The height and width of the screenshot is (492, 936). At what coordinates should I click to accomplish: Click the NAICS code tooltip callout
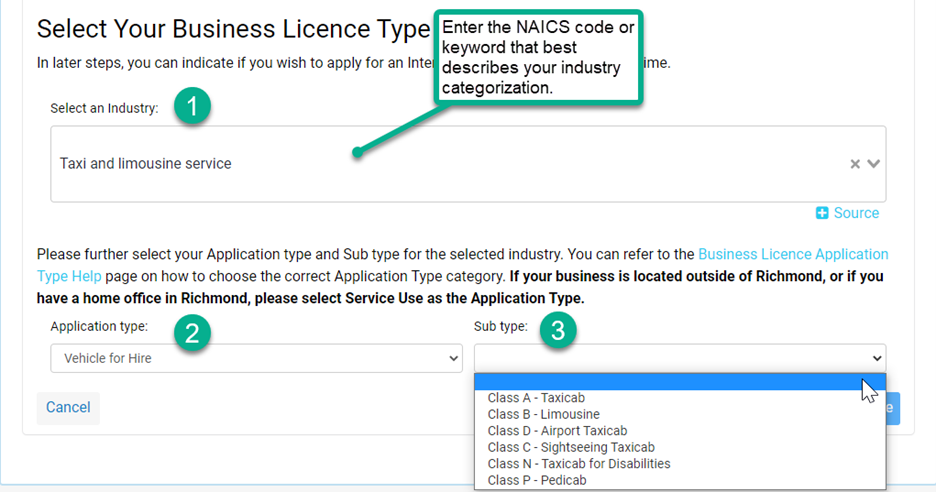pyautogui.click(x=537, y=56)
